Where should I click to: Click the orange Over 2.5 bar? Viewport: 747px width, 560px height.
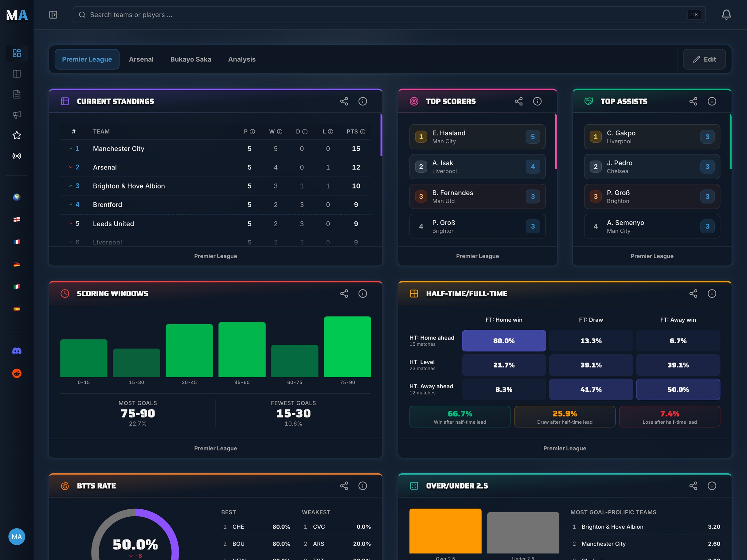pyautogui.click(x=445, y=531)
